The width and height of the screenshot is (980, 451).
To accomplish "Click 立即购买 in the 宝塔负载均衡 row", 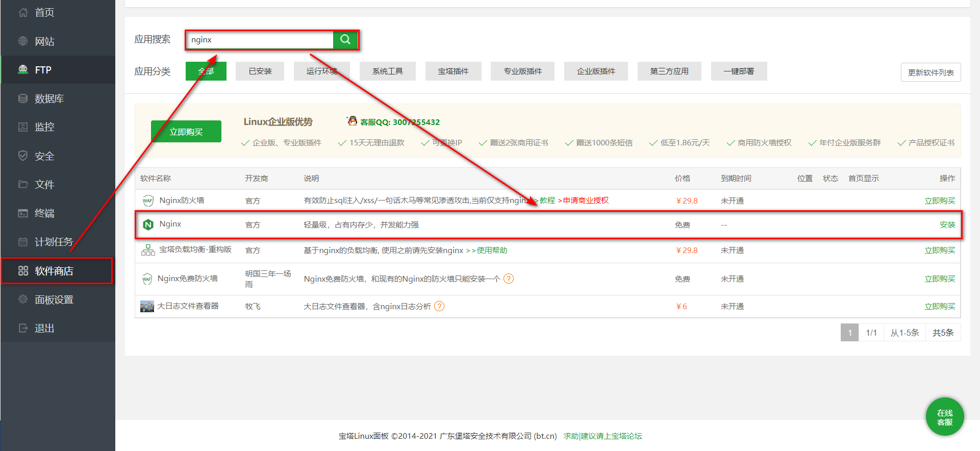I will (x=940, y=250).
